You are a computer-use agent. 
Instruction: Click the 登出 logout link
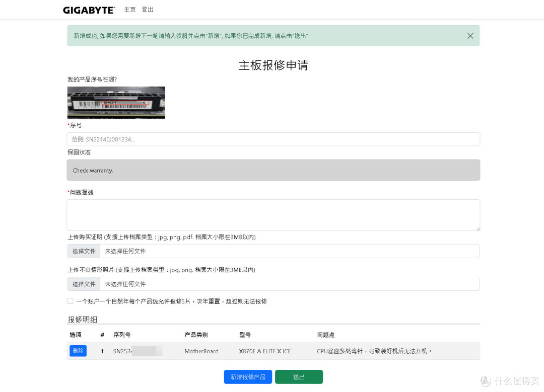click(148, 10)
